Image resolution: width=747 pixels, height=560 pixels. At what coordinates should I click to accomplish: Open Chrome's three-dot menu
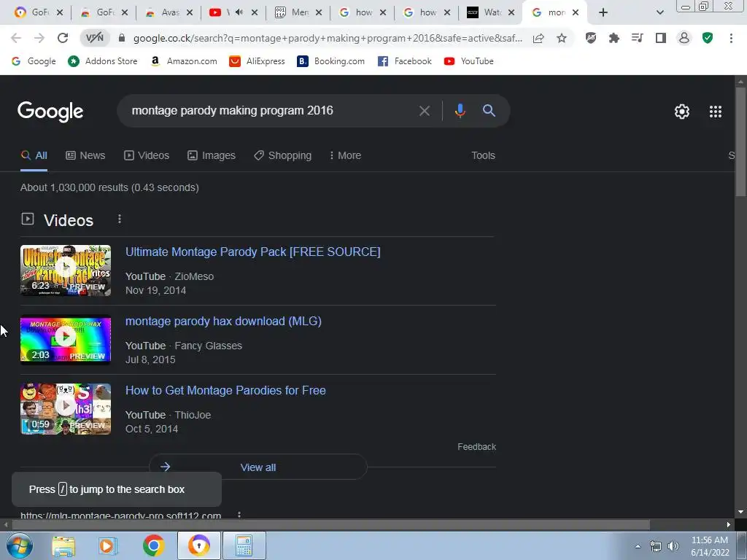tap(731, 38)
